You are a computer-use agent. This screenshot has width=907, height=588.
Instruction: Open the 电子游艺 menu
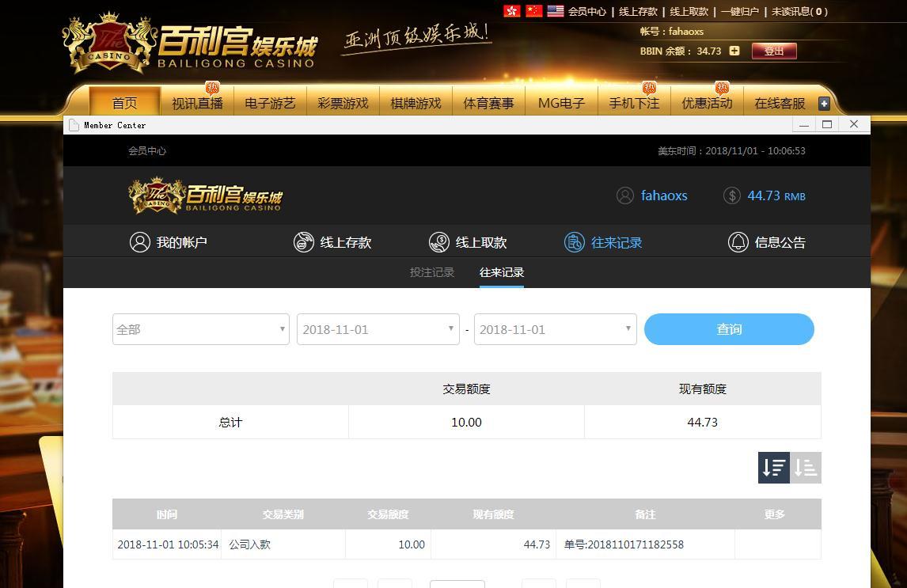click(270, 103)
